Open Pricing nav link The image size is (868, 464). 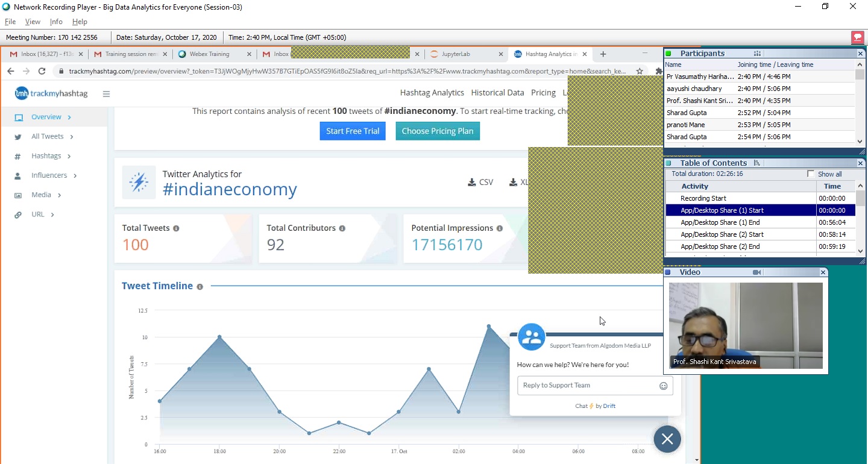tap(543, 93)
